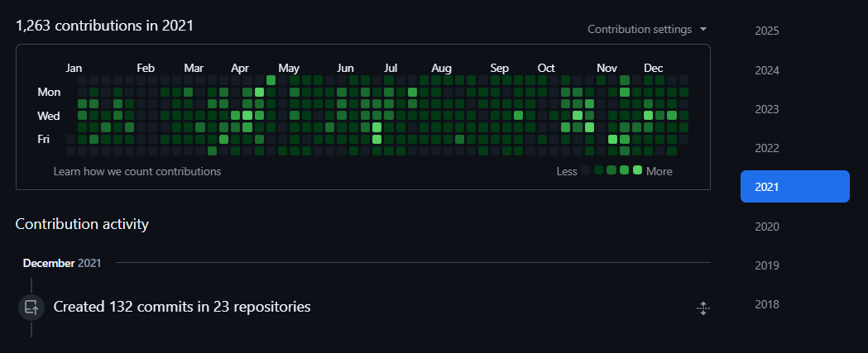
Task: Click the Jan month label
Action: [x=74, y=68]
